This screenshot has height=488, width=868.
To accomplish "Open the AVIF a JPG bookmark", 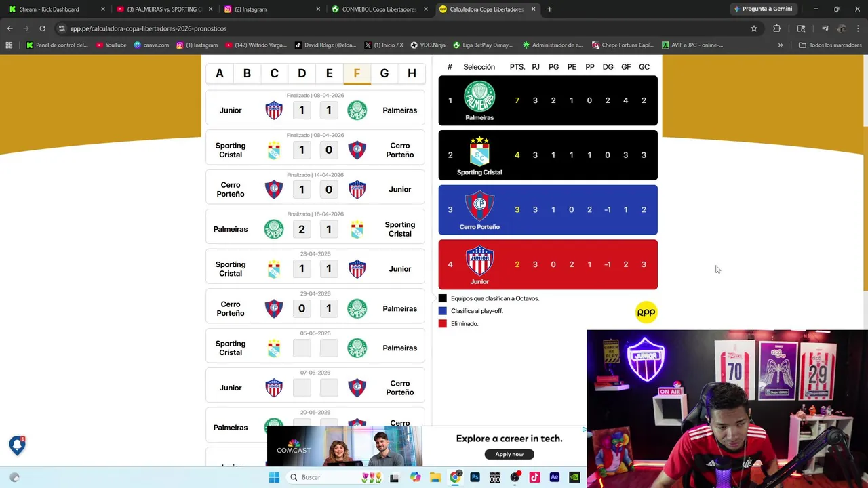I will [692, 45].
